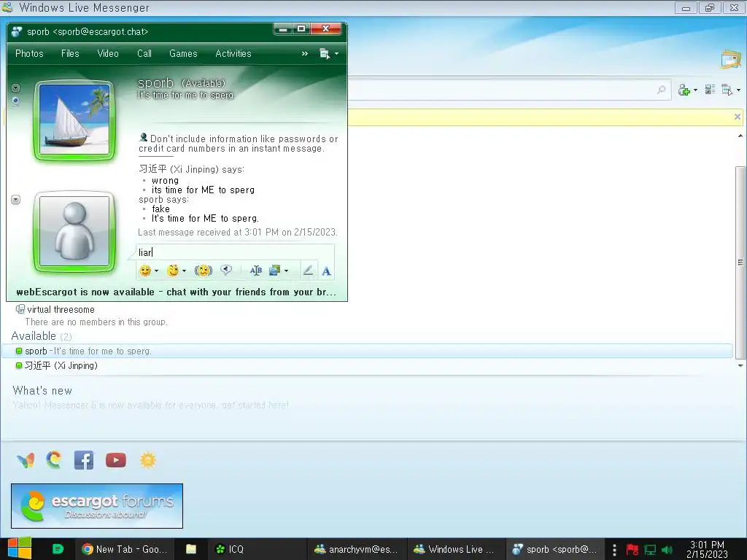This screenshot has width=747, height=560.
Task: Click the show menu icon in chat window
Action: (x=325, y=54)
